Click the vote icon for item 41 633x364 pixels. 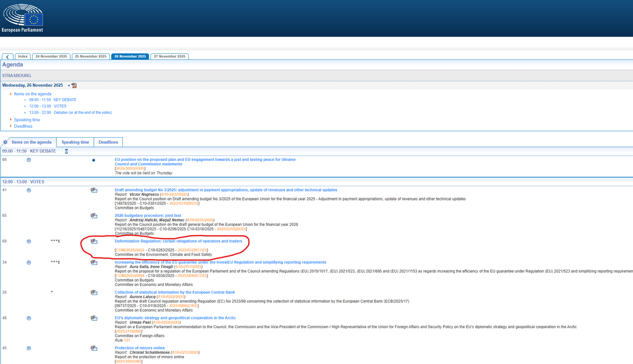94,190
